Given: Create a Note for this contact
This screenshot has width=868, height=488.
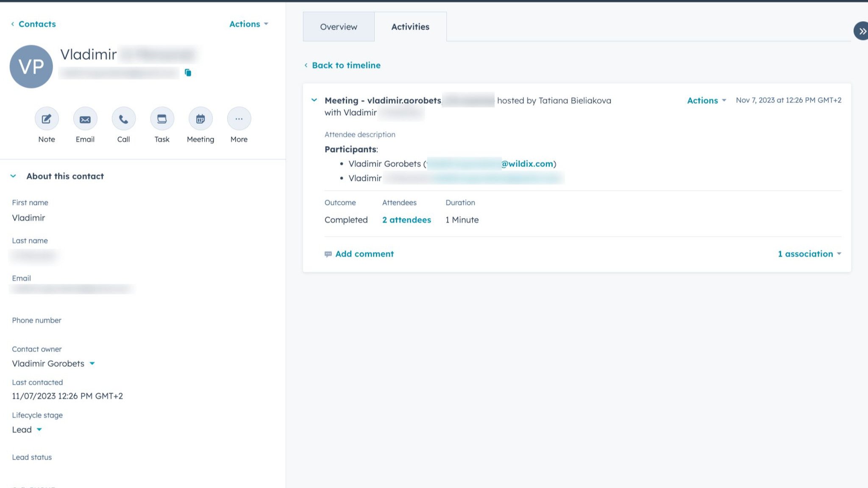Looking at the screenshot, I should [x=46, y=119].
